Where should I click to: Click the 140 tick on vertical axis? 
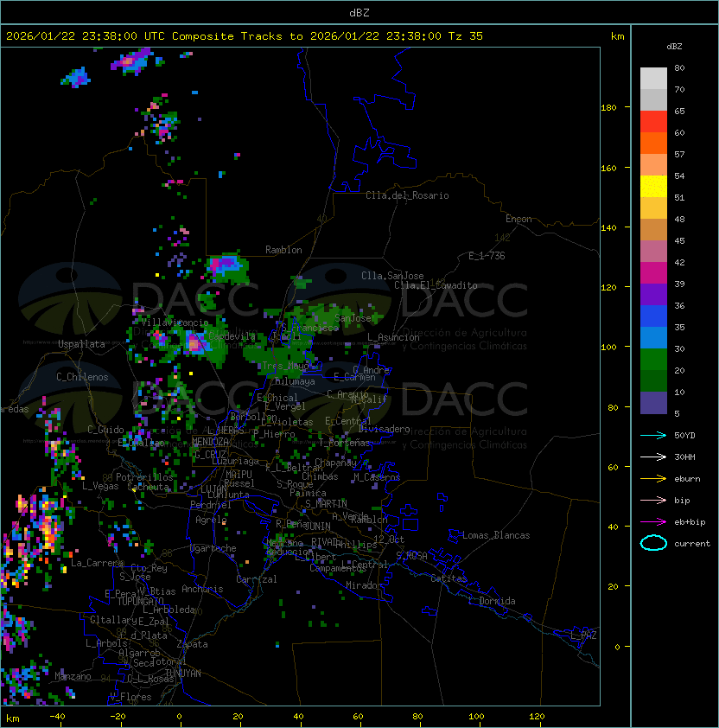[608, 228]
